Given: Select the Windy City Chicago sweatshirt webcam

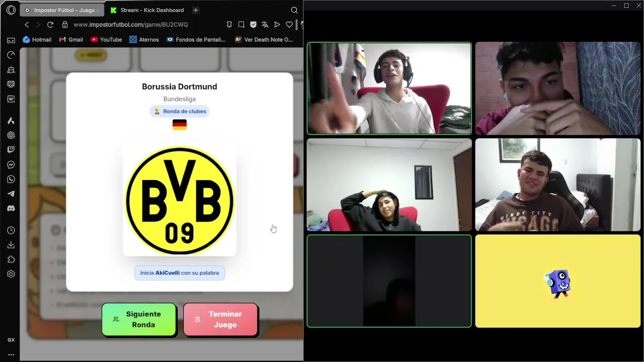Looking at the screenshot, I should coord(558,185).
